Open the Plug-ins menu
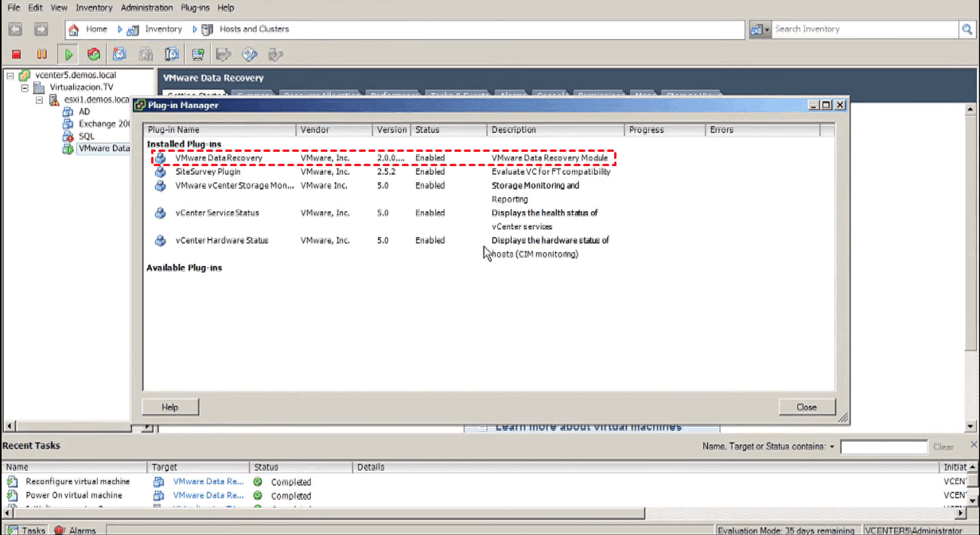 tap(196, 8)
